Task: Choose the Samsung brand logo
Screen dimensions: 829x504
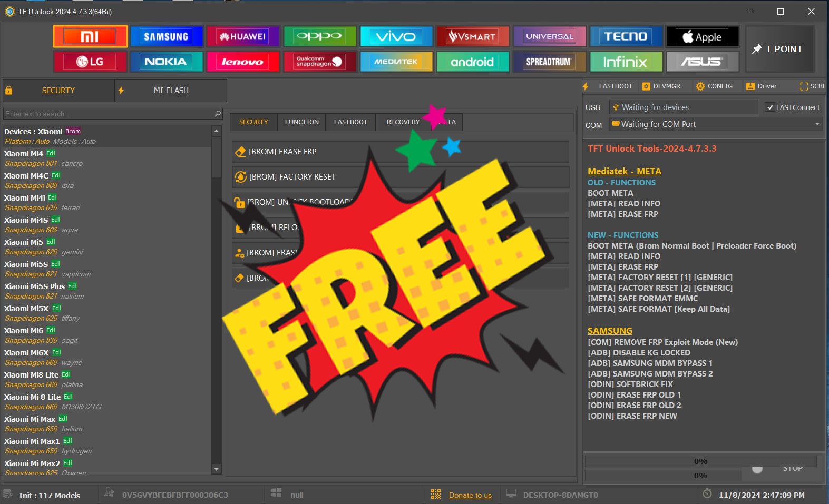Action: 167,36
